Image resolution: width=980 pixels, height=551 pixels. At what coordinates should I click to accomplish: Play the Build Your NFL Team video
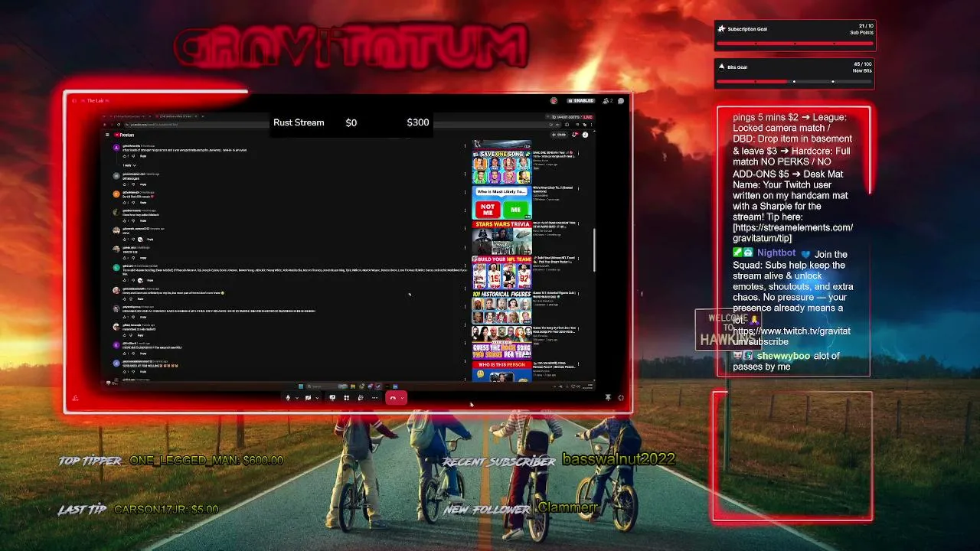(x=501, y=273)
